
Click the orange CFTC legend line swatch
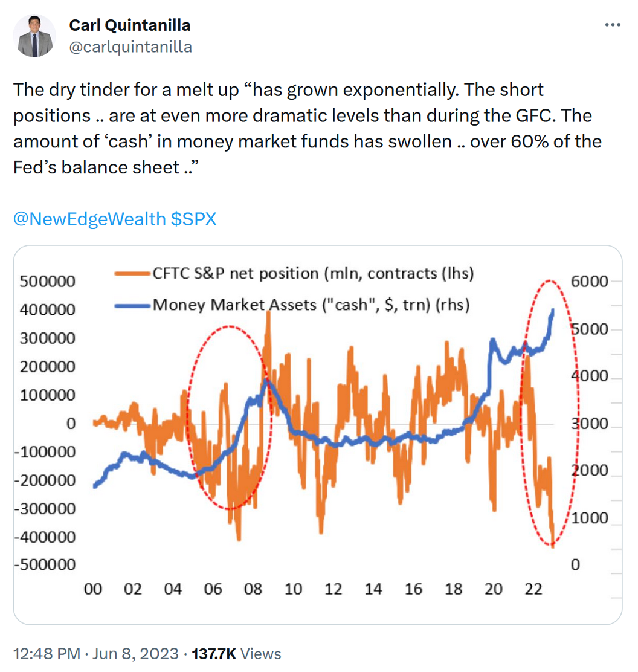point(133,274)
